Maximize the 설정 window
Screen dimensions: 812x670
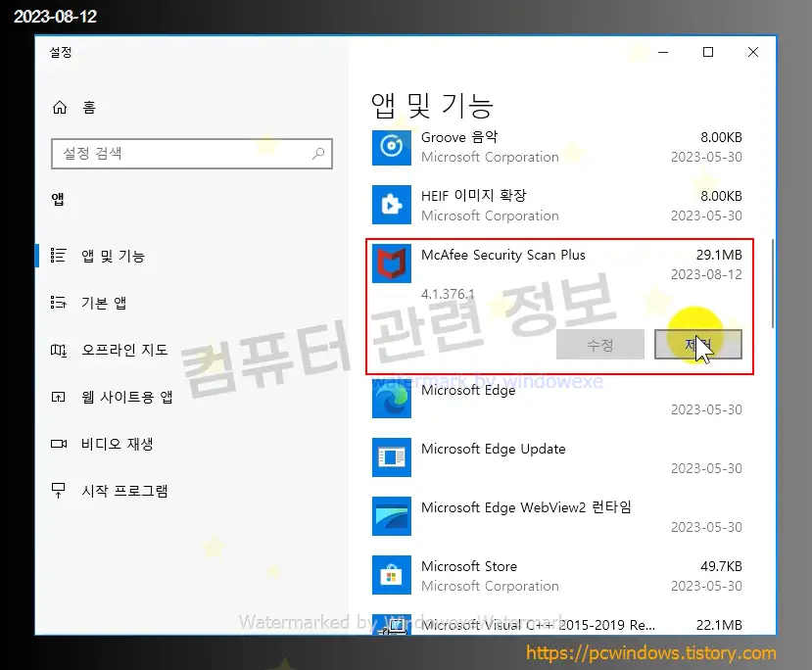tap(708, 52)
